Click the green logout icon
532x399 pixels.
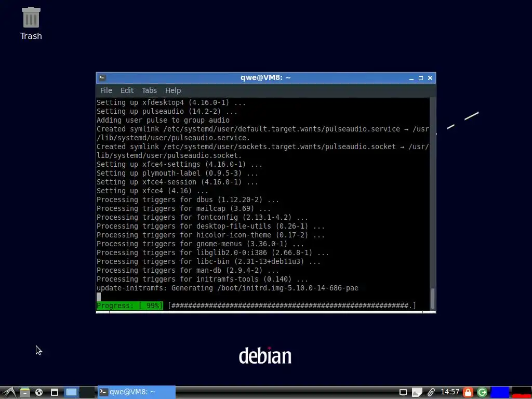482,392
